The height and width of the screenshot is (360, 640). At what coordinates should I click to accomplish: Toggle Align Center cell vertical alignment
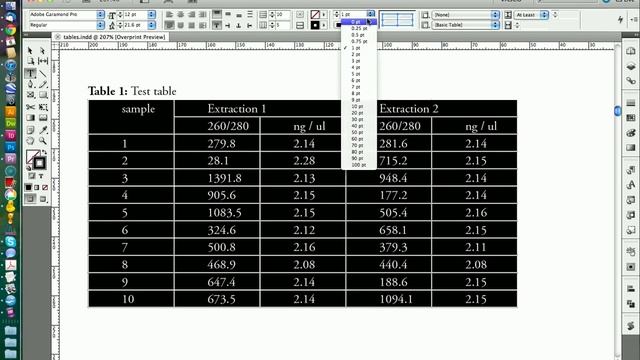[228, 14]
